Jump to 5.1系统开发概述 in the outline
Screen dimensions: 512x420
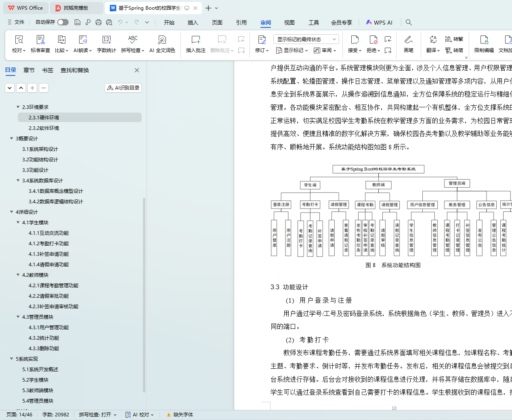coord(40,369)
